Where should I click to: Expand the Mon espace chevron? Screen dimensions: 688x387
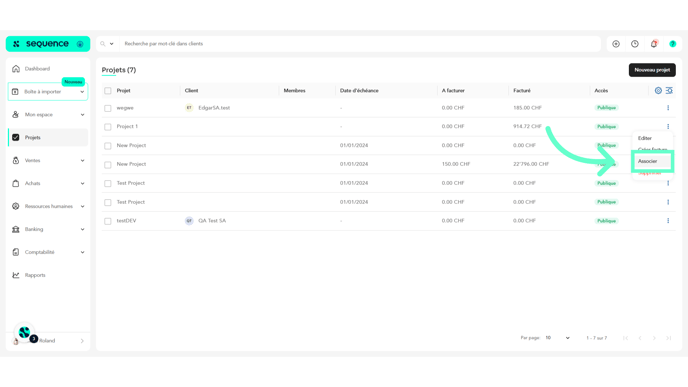coord(82,115)
